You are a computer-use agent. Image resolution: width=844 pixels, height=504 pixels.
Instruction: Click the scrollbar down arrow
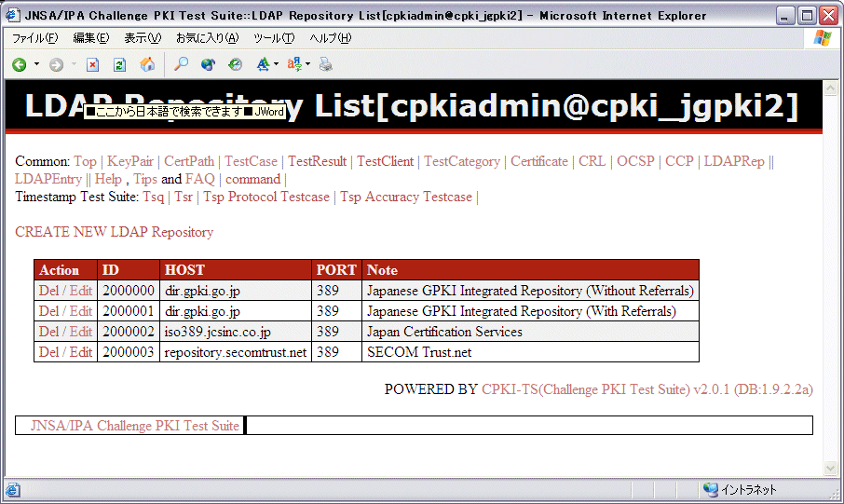831,469
